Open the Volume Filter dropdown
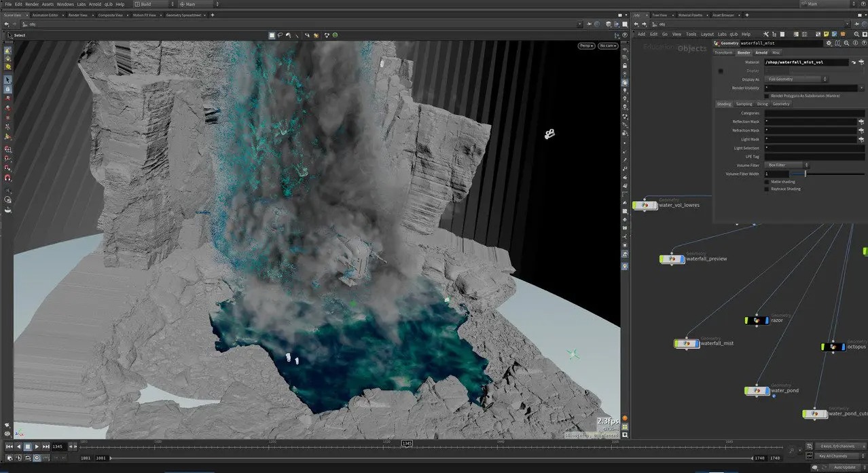The height and width of the screenshot is (473, 868). point(787,165)
